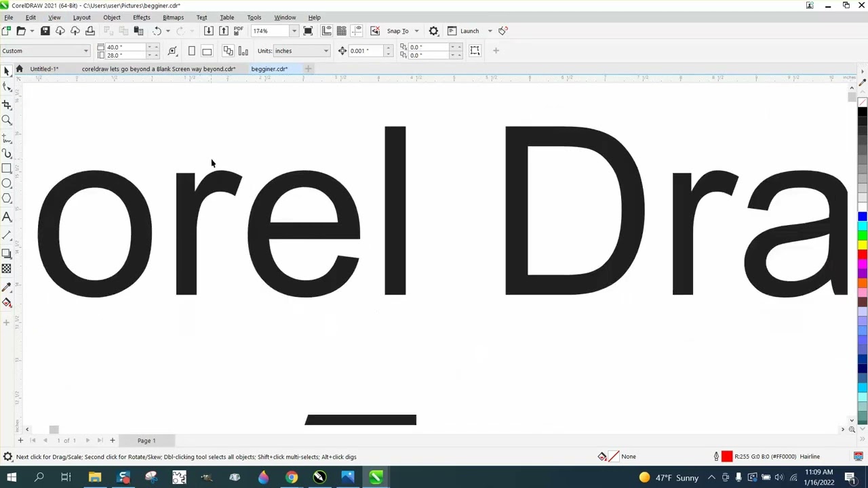Toggle Show grid
The width and height of the screenshot is (868, 488).
pos(342,30)
